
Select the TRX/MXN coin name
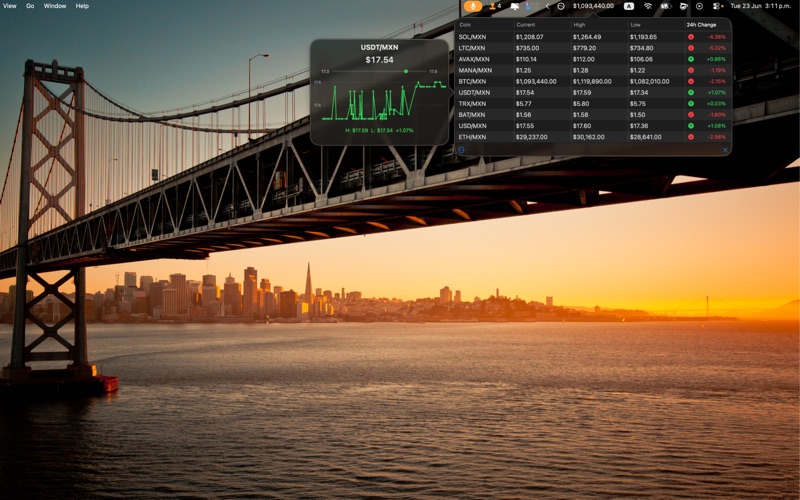(x=472, y=104)
